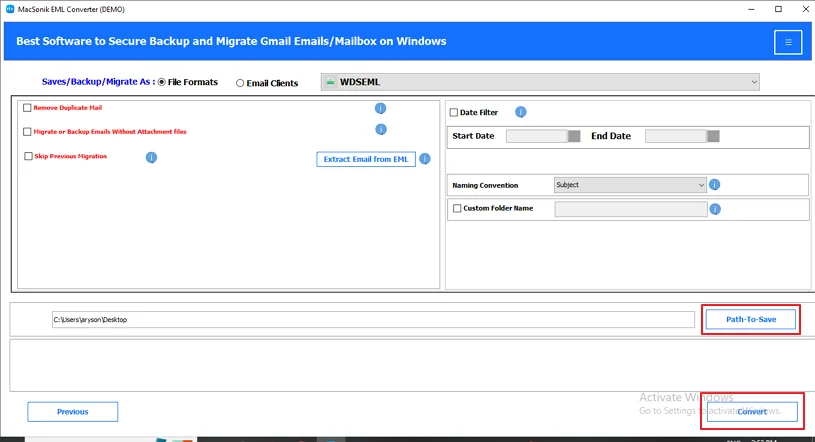Click info icon next to Remove Duplicate Mail
This screenshot has height=442, width=815.
pos(380,108)
